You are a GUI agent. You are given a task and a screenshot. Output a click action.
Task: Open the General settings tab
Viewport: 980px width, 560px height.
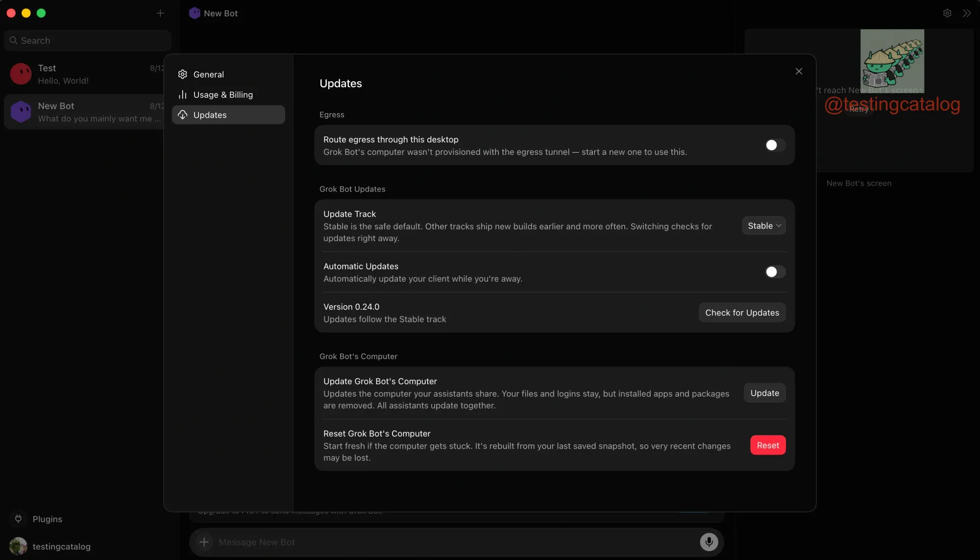coord(228,74)
